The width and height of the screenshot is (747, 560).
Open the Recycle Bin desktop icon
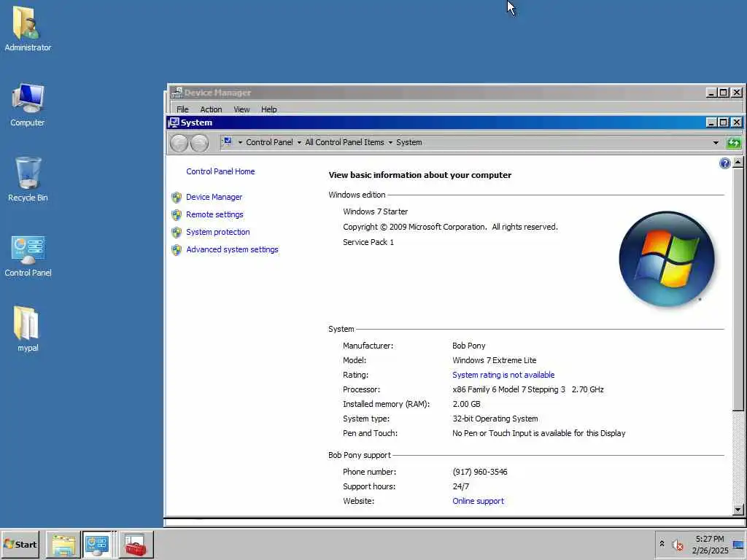[28, 179]
